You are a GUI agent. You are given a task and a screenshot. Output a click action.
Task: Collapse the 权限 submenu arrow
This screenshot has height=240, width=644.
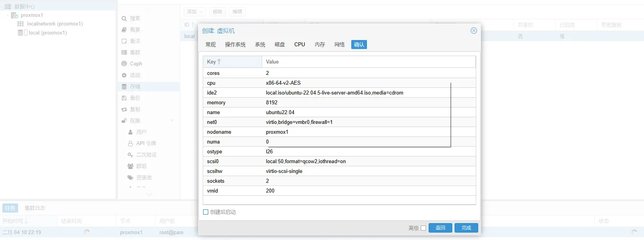172,121
